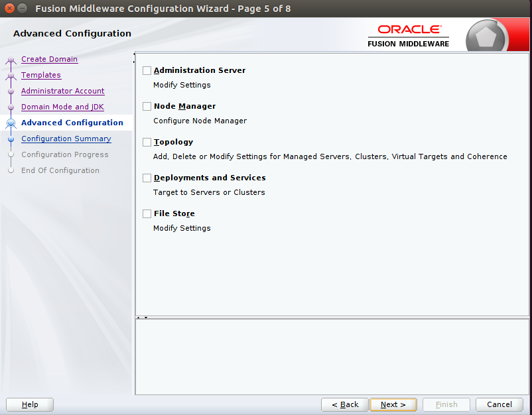This screenshot has width=532, height=415.
Task: Click the Topology description about Managed Servers
Action: (330, 156)
